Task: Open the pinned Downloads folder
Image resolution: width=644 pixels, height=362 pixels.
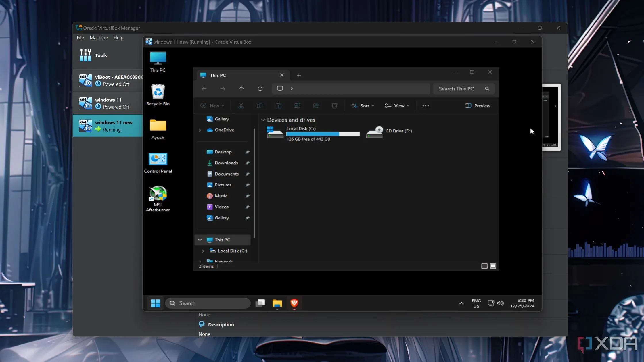Action: pyautogui.click(x=226, y=163)
